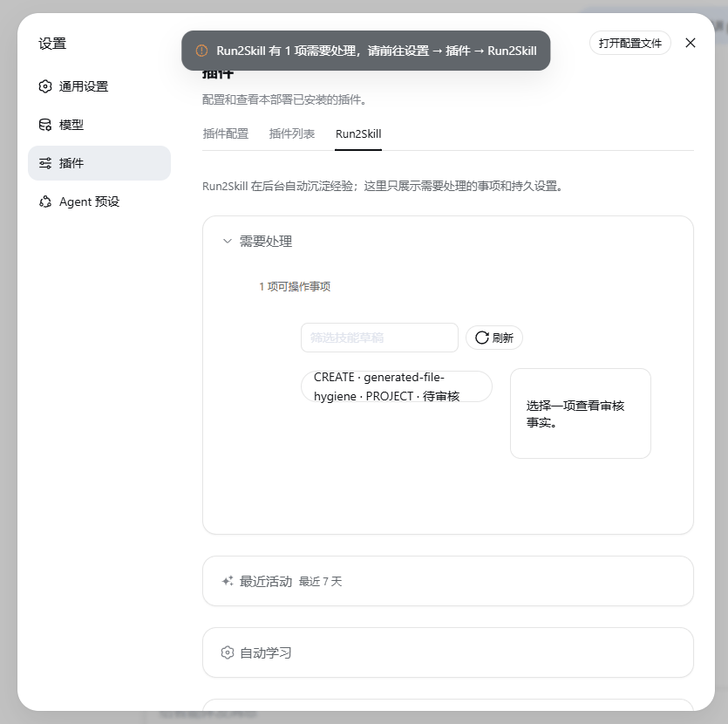Click the model database icon
Viewport: 728px width, 724px height.
45,125
